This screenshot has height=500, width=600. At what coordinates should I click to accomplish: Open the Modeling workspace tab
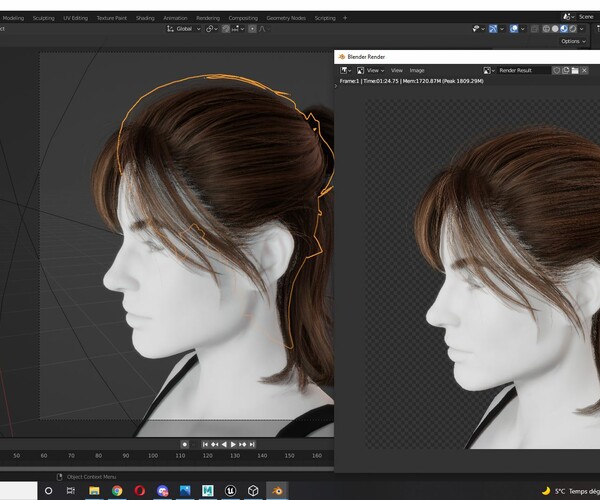tap(13, 18)
